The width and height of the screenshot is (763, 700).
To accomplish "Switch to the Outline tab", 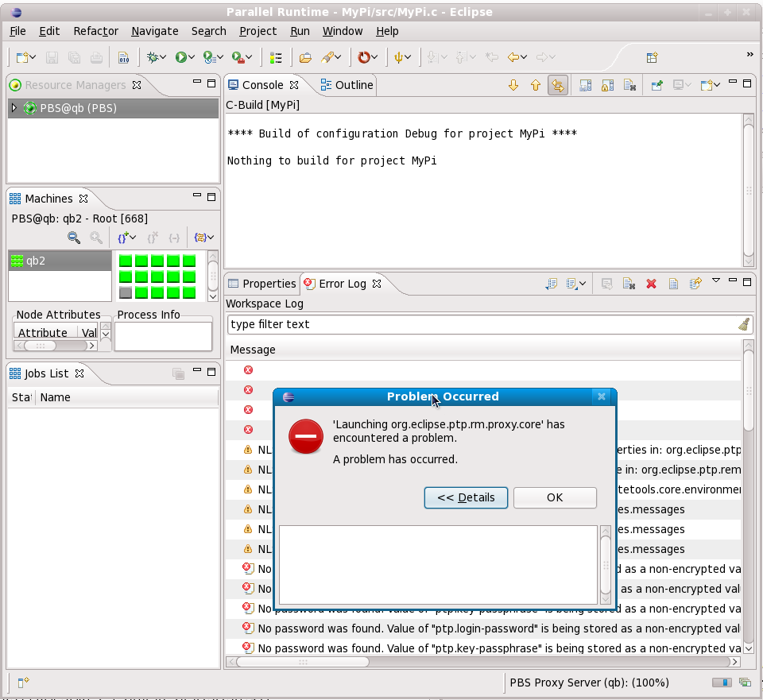I will [347, 85].
